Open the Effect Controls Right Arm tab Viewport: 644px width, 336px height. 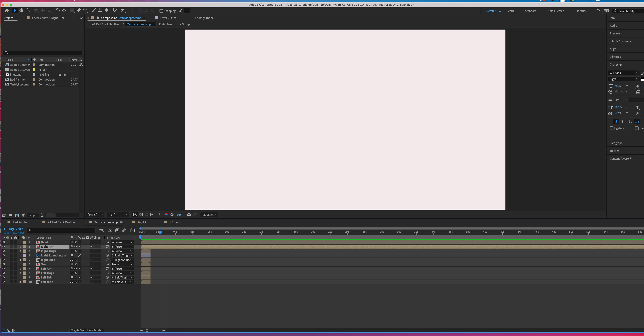tap(48, 18)
